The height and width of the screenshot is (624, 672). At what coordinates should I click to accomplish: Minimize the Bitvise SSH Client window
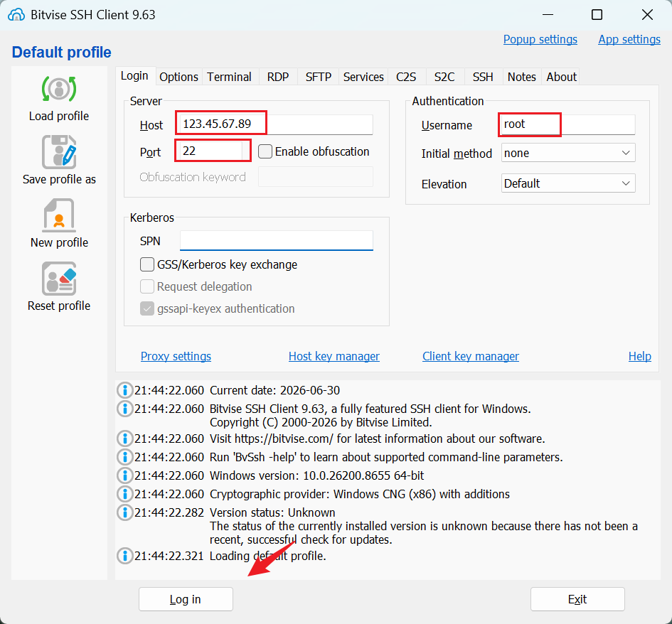[x=548, y=14]
